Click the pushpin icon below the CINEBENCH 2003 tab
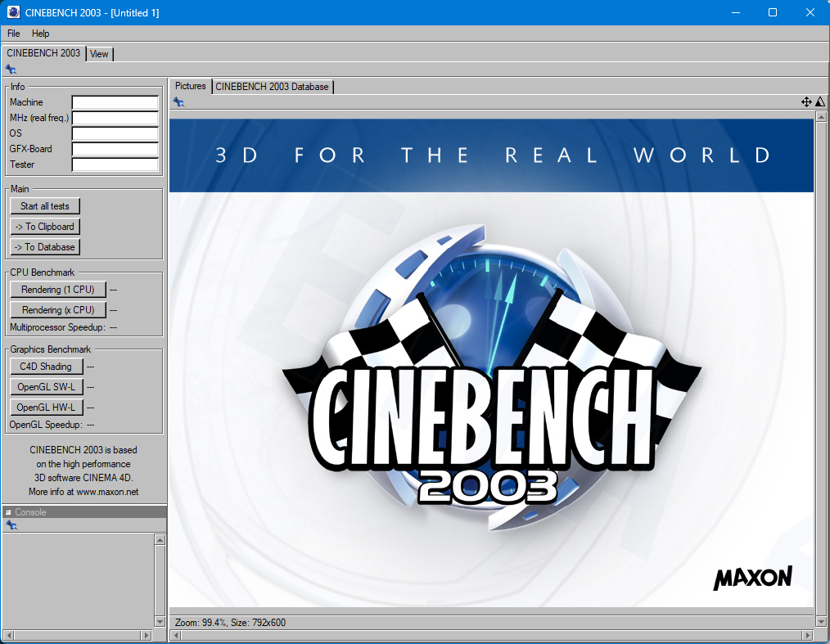Screen dimensions: 830x644 tap(11, 70)
